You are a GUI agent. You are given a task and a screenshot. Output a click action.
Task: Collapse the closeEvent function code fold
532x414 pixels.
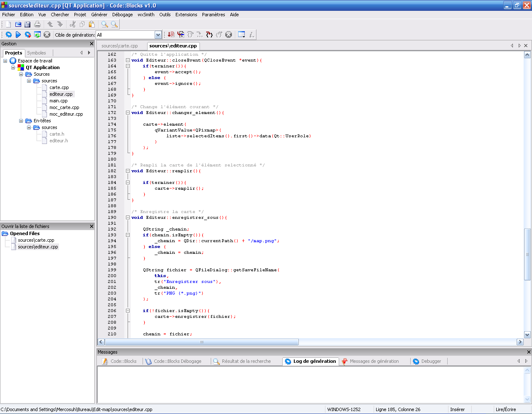click(x=128, y=60)
